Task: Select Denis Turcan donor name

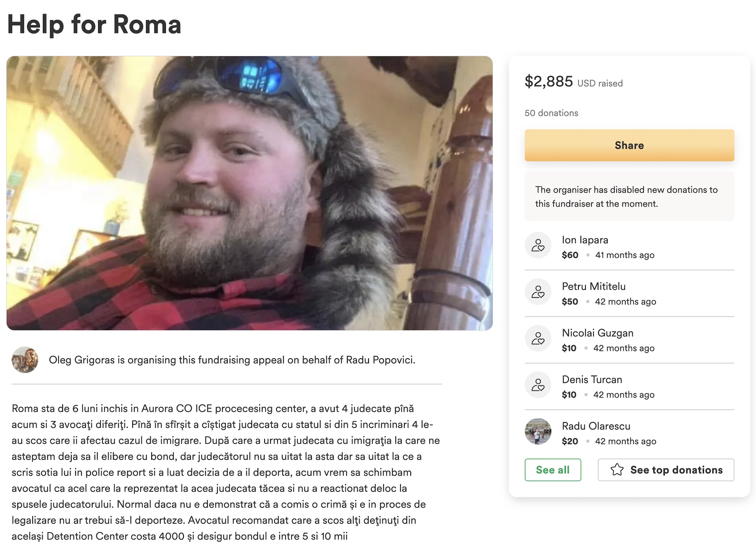Action: (x=592, y=379)
